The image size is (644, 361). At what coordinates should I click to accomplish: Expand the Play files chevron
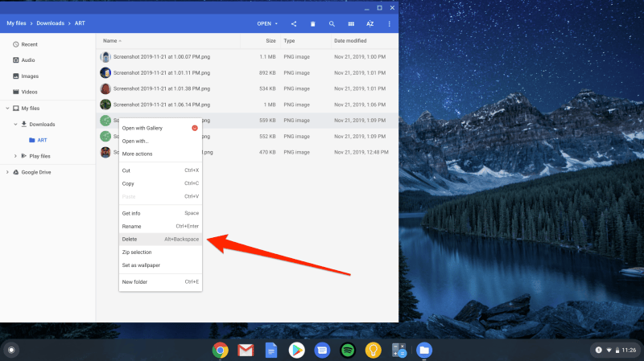point(15,156)
